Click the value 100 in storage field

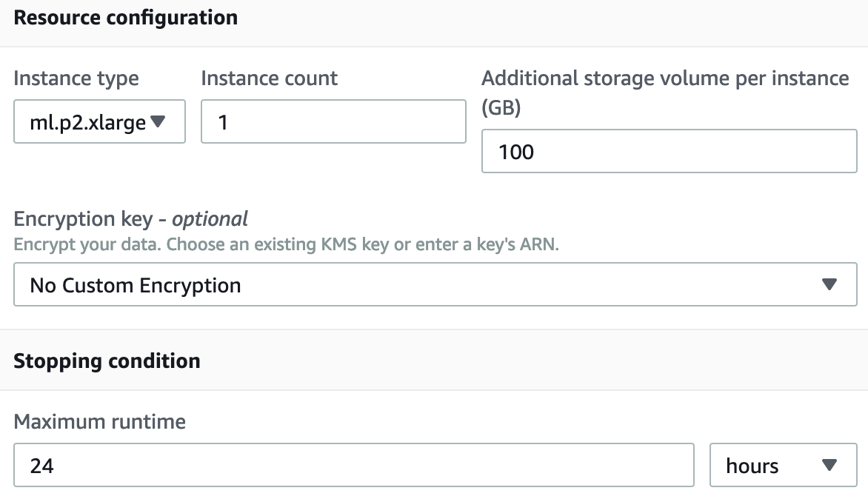(x=516, y=153)
